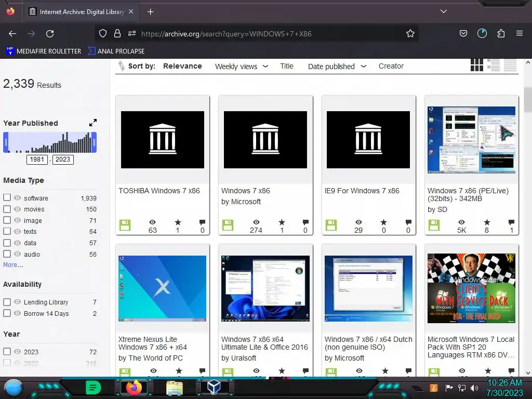Open site permissions icon in address bar

click(132, 33)
